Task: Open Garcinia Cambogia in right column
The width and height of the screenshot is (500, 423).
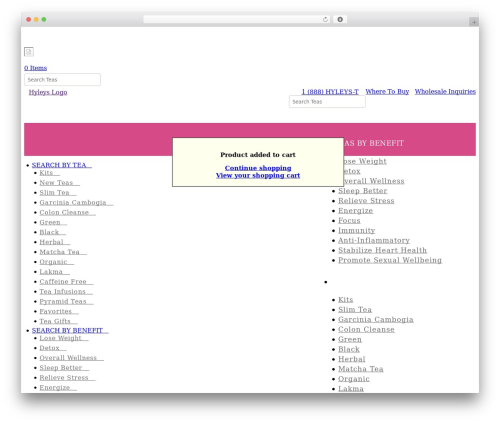Action: [376, 319]
